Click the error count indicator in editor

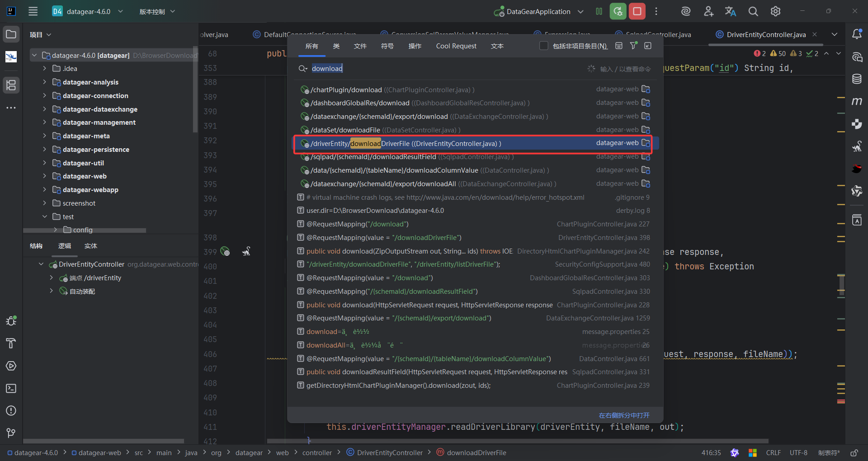[x=759, y=53]
